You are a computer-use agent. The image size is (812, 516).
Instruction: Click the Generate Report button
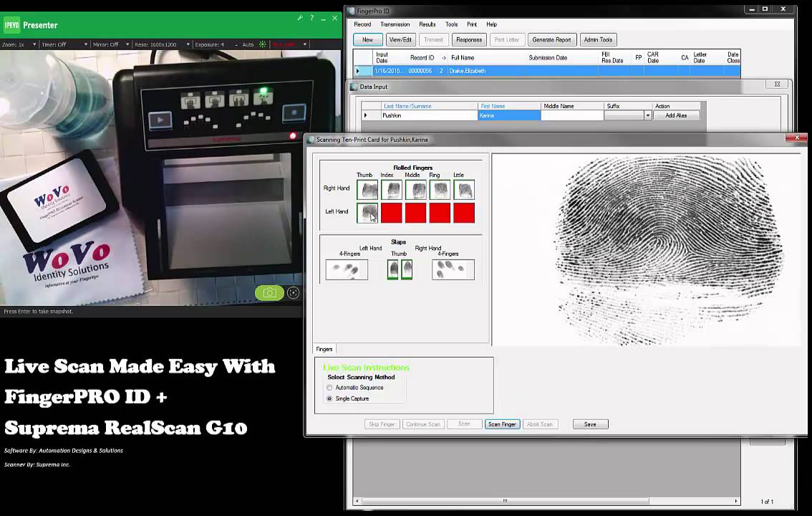click(x=551, y=40)
